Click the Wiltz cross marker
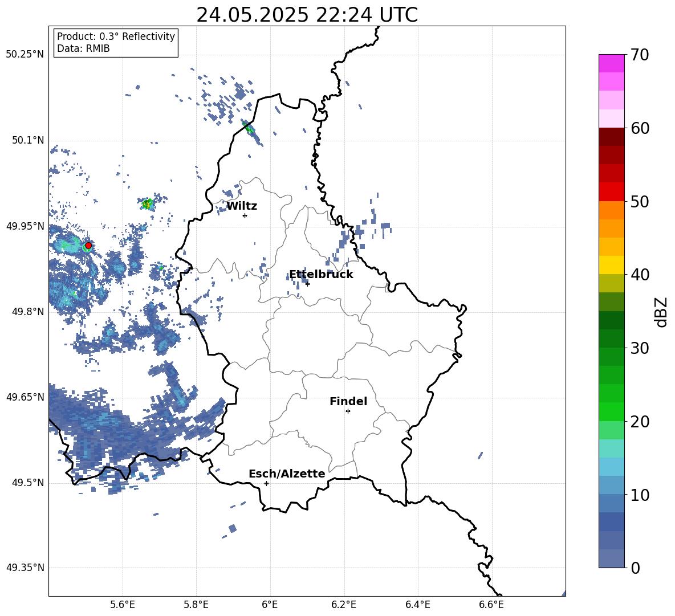Screen dimensions: 675x616 (x=245, y=215)
